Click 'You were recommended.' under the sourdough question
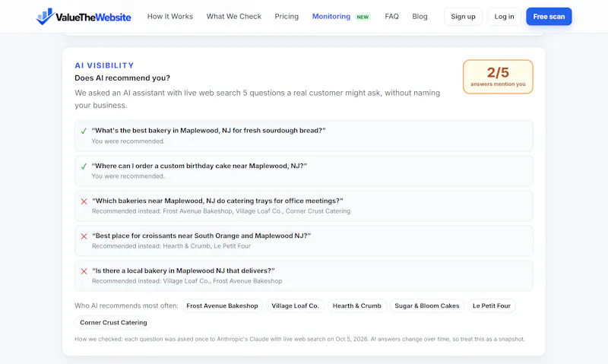608x364 pixels. (x=128, y=141)
